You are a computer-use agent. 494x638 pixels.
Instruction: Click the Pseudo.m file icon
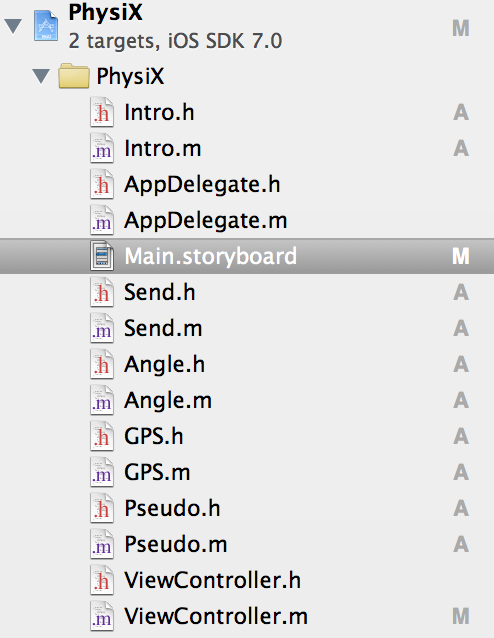pos(102,544)
